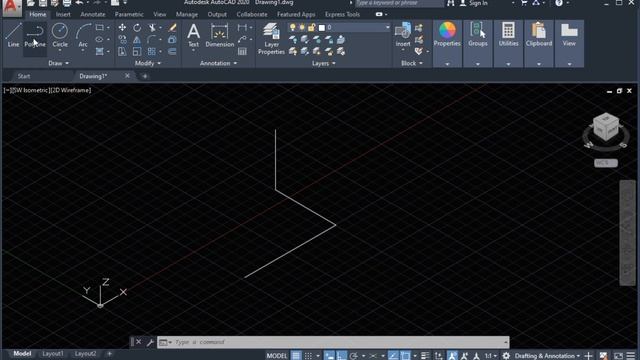Toggle snap mode in status bar
640x360 pixels.
pos(309,356)
